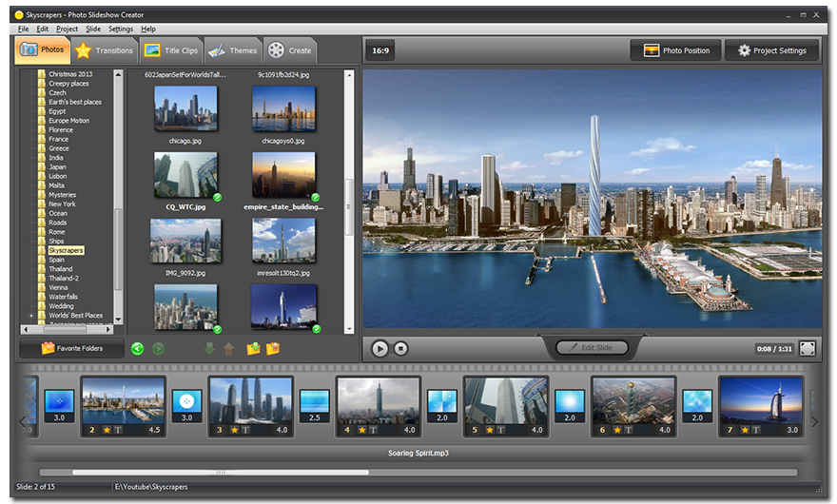Click the star icon on slide 7

point(745,430)
